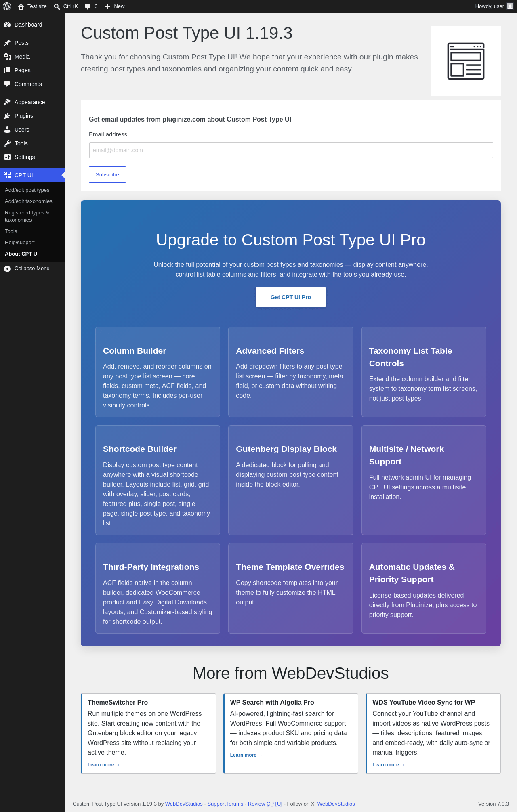Open the Plugins menu item
517x812 pixels.
click(x=32, y=116)
